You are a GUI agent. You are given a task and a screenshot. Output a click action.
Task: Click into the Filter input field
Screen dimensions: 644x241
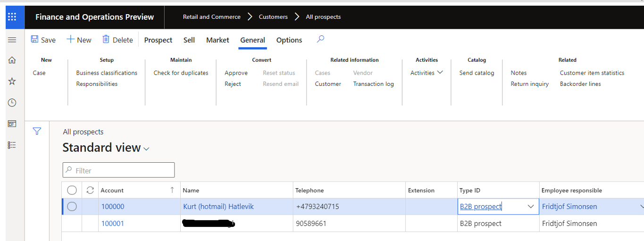[x=123, y=170]
